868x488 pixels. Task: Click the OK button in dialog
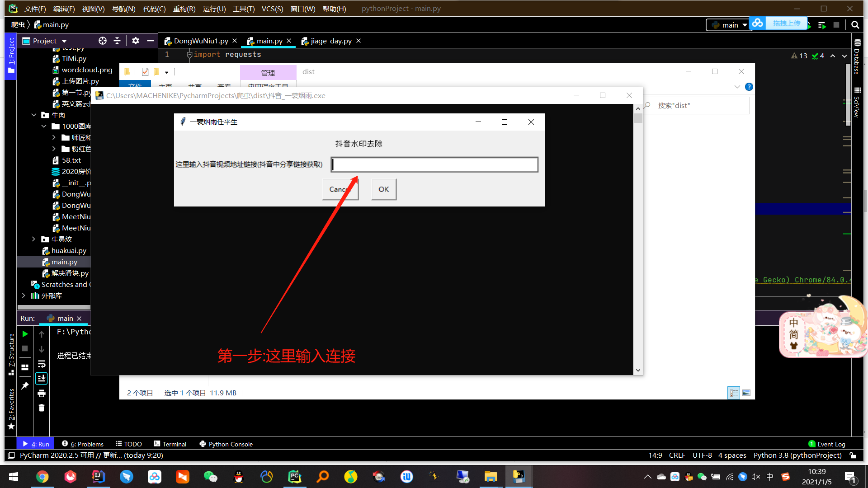click(383, 189)
